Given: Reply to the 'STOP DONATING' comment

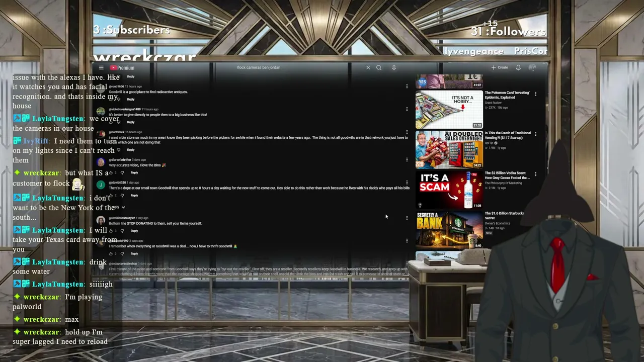Looking at the screenshot, I should click(x=134, y=231).
